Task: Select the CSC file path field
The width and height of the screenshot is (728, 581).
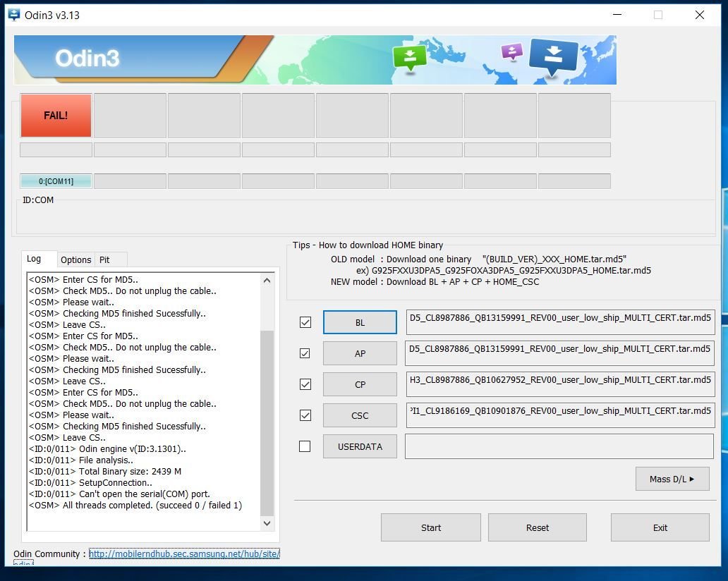Action: (560, 415)
